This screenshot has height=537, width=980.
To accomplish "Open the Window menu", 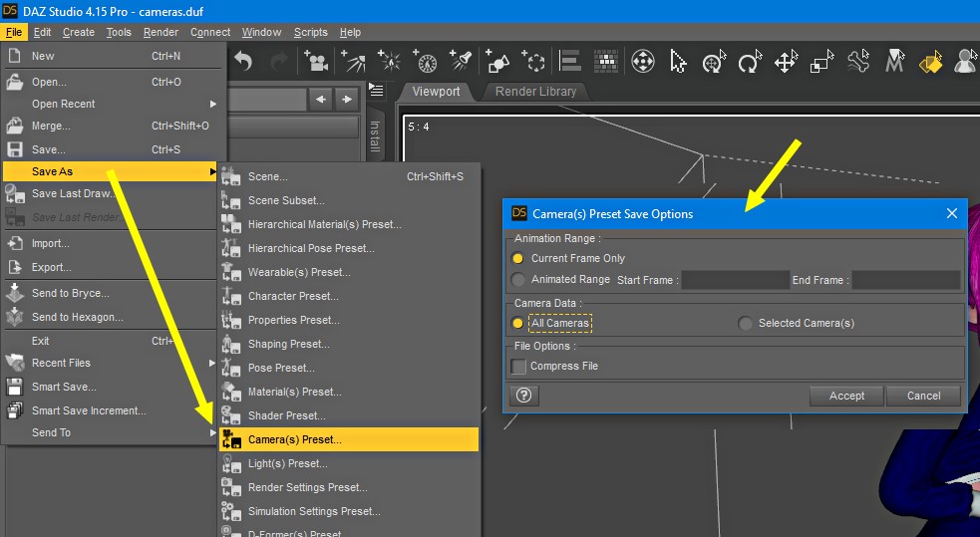I will click(x=261, y=32).
